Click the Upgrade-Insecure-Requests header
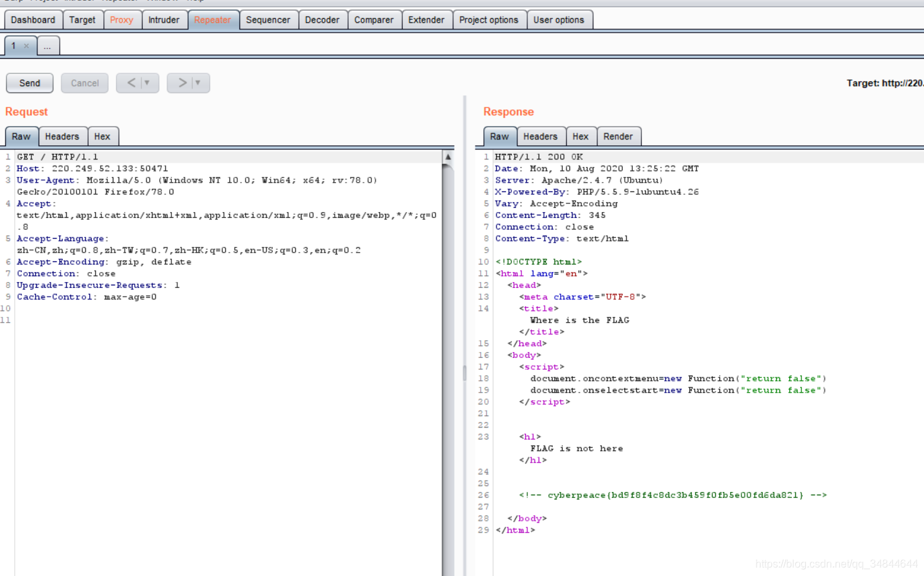This screenshot has width=924, height=576. [98, 285]
